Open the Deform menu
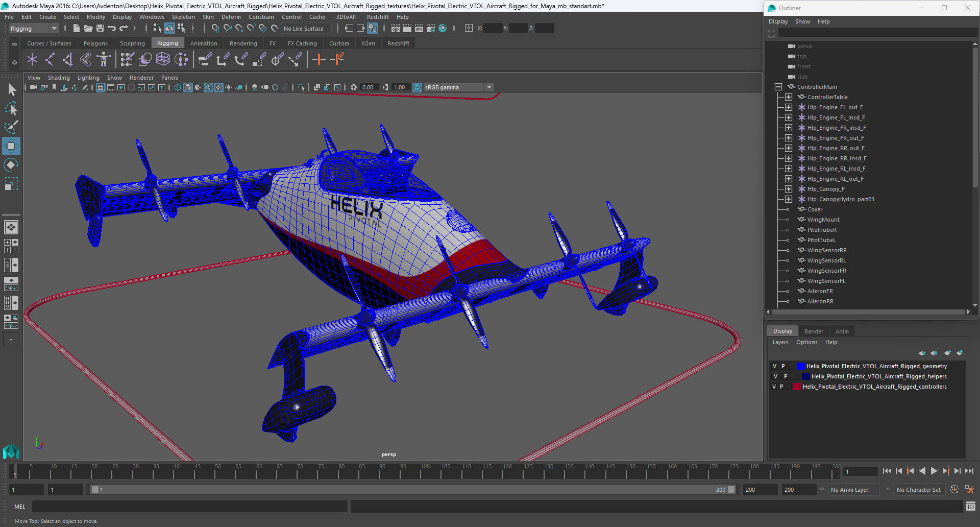This screenshot has width=980, height=527. [x=231, y=17]
